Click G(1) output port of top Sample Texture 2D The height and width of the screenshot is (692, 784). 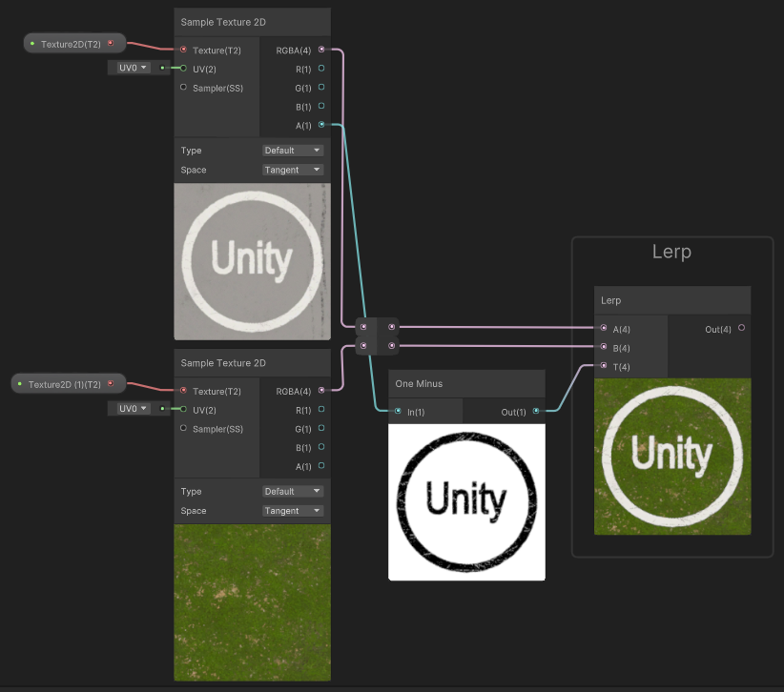tap(321, 87)
